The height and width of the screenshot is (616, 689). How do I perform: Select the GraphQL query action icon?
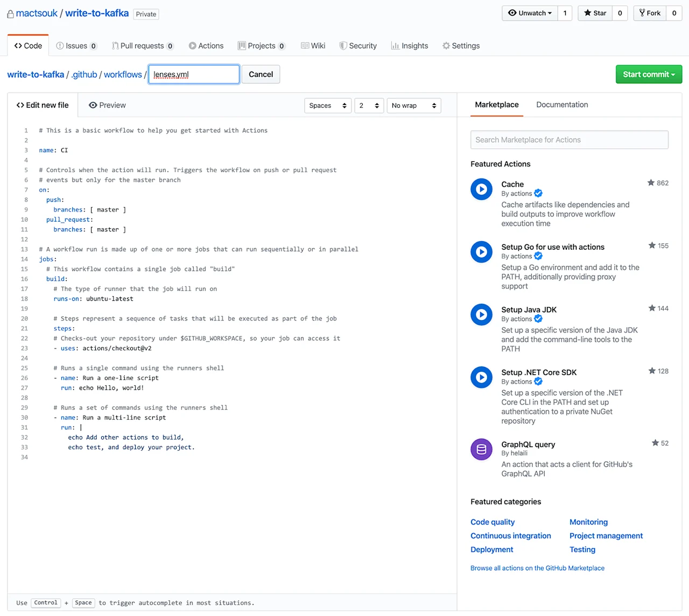(x=481, y=449)
